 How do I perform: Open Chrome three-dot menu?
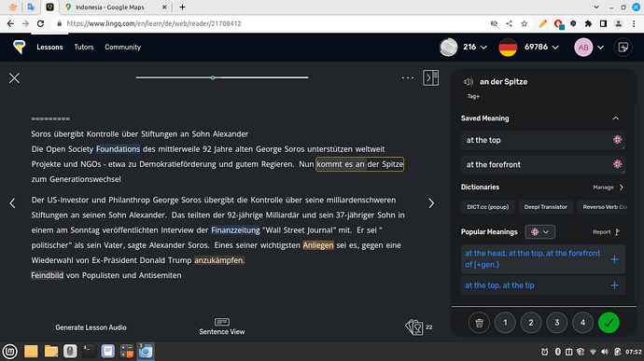coord(634,24)
